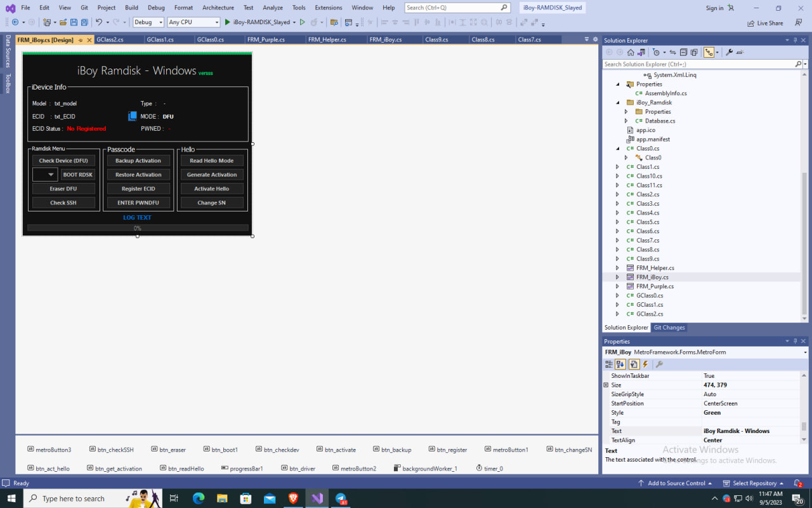The image size is (812, 508).
Task: Click Add to Source Control in status bar
Action: (x=675, y=483)
